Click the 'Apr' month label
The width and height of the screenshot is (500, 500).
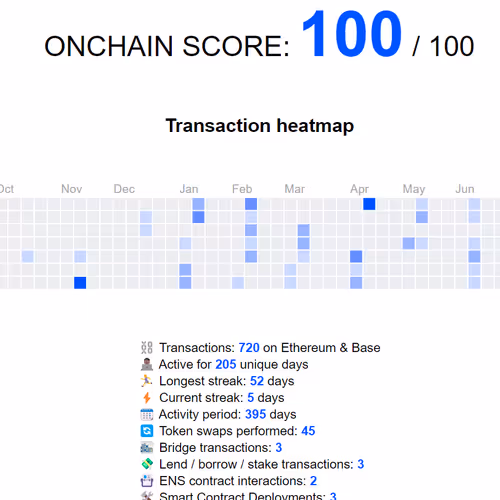pos(359,190)
